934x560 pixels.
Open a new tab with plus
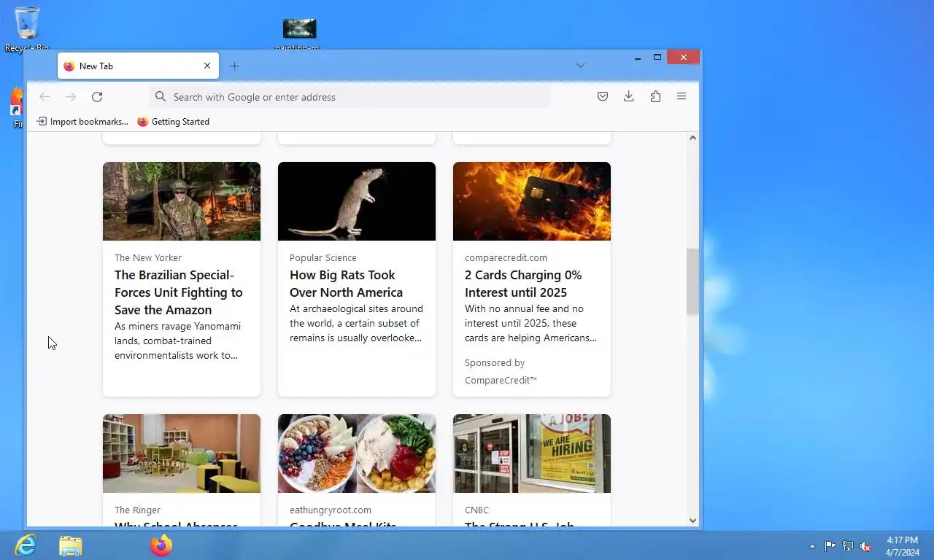234,66
